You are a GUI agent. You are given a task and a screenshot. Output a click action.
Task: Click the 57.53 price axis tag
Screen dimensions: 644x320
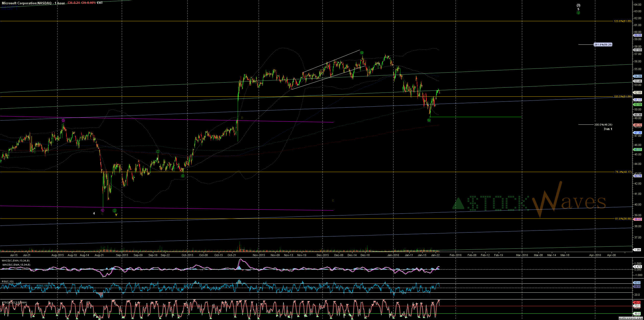coord(638,50)
